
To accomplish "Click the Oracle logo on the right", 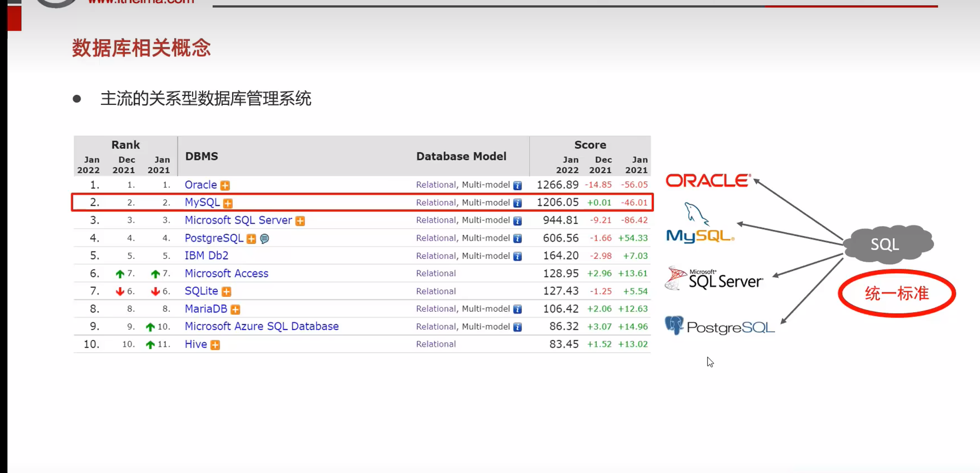I will [708, 180].
